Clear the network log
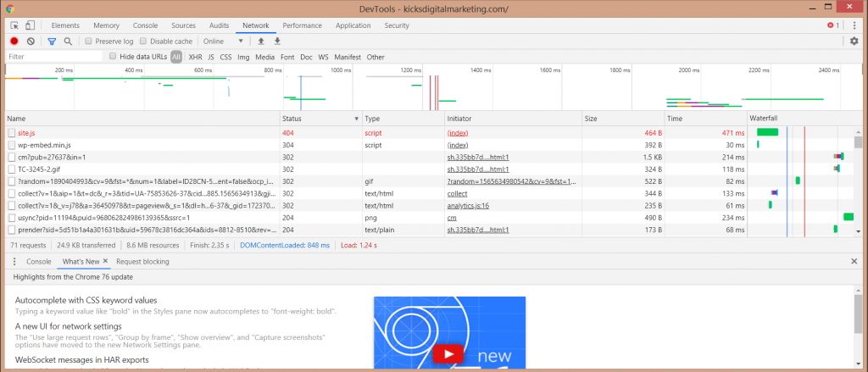This screenshot has width=868, height=372. [x=31, y=41]
